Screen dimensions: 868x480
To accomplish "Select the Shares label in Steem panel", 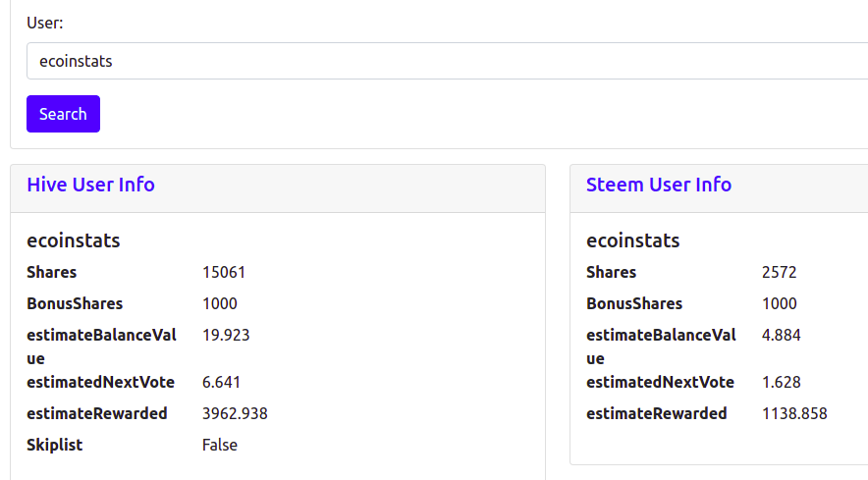I will pos(612,272).
